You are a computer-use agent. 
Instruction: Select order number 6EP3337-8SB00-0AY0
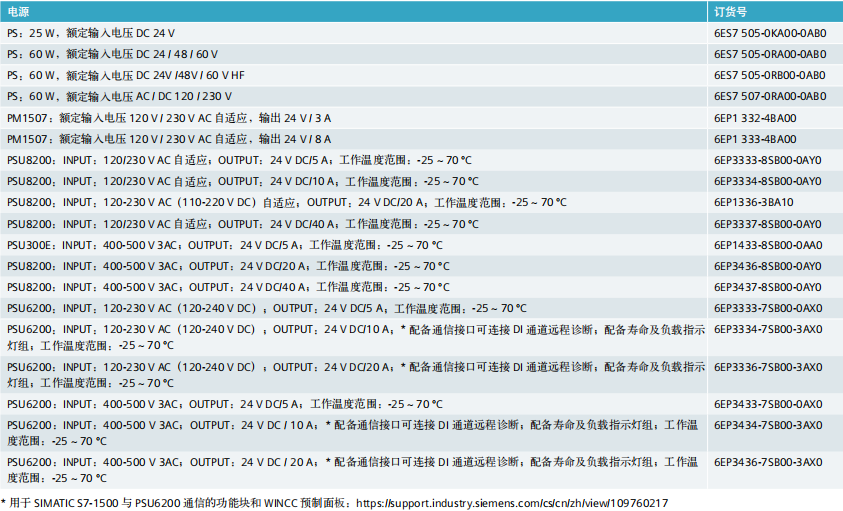[767, 224]
